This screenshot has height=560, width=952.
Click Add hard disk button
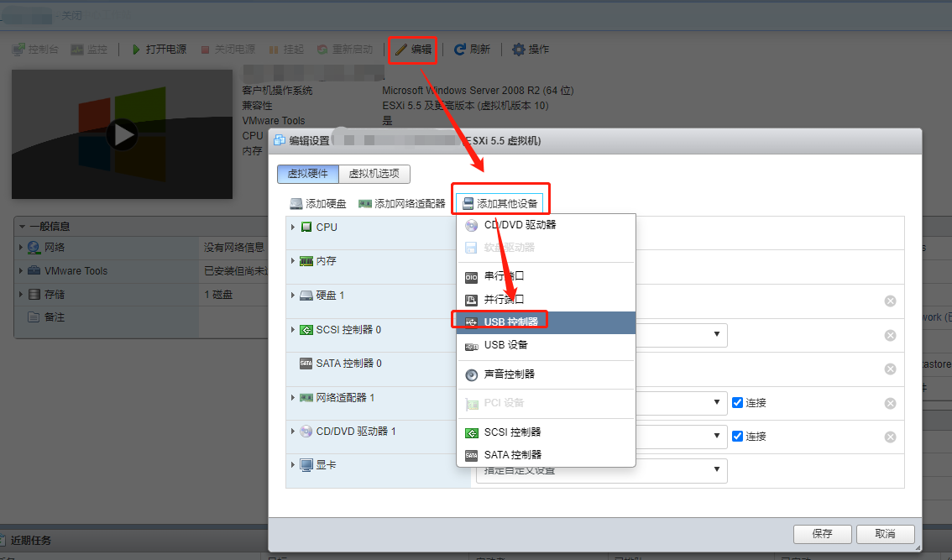[x=318, y=203]
